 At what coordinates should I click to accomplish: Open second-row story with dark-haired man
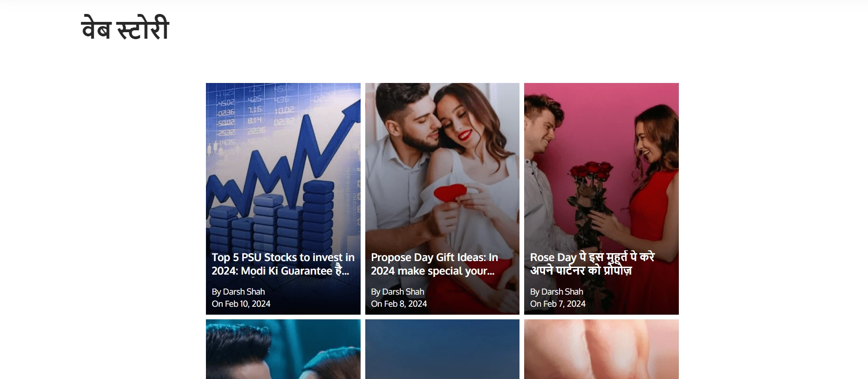coord(283,349)
